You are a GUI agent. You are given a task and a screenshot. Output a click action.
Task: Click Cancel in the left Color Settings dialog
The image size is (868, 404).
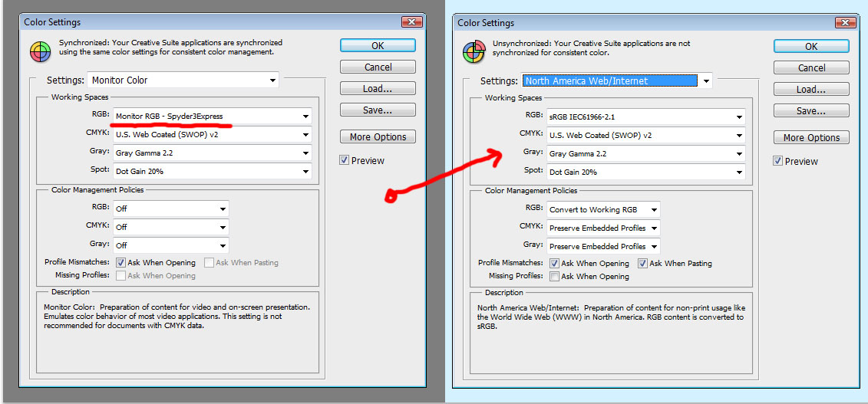point(378,67)
